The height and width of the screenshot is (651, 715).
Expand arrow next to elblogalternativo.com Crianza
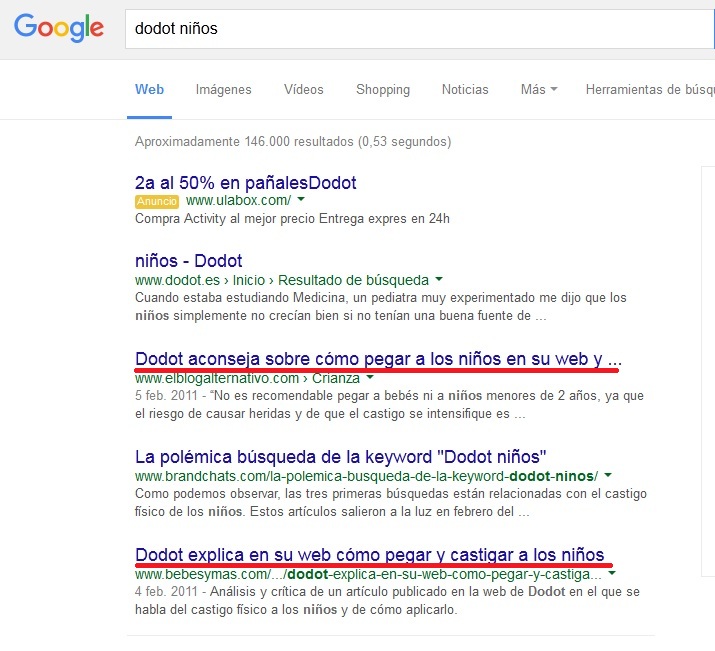[370, 377]
